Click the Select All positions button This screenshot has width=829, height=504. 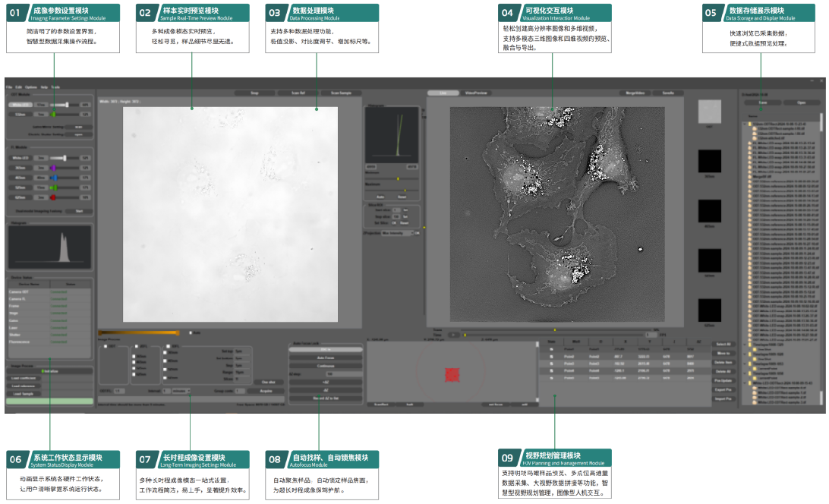coord(723,344)
